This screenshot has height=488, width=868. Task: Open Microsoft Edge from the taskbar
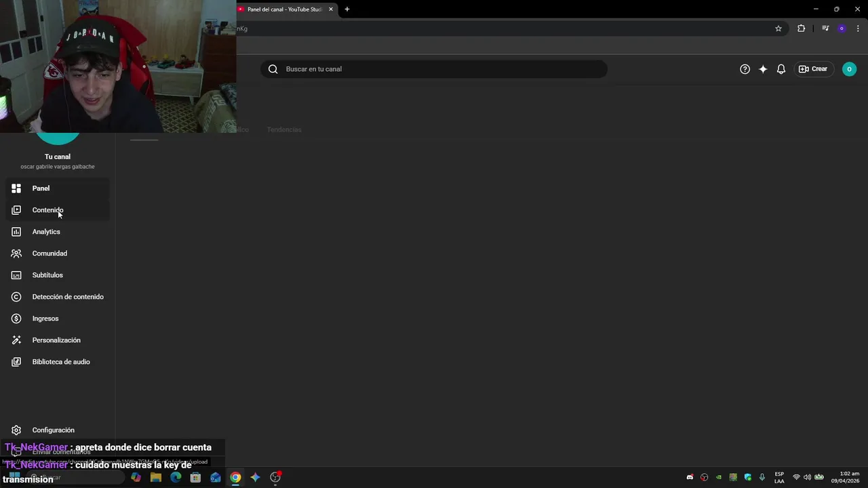tap(176, 477)
